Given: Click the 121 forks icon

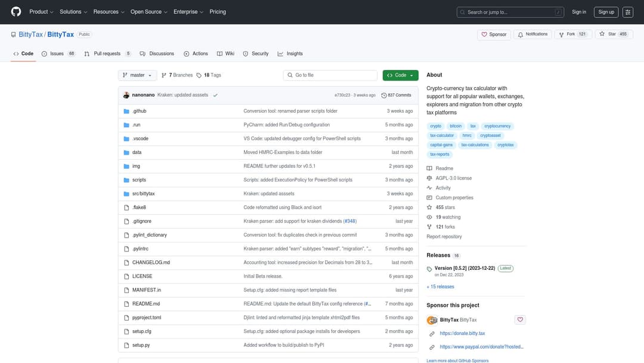Looking at the screenshot, I should coord(429,227).
